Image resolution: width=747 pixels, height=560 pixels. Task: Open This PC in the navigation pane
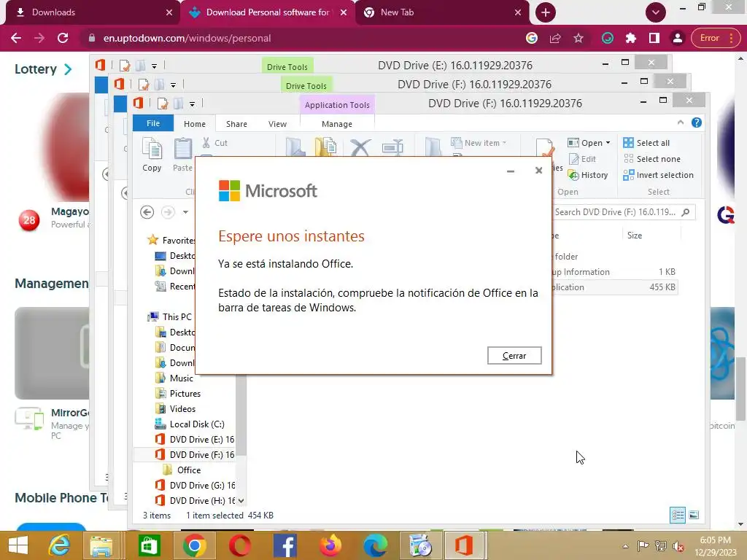[x=170, y=316]
